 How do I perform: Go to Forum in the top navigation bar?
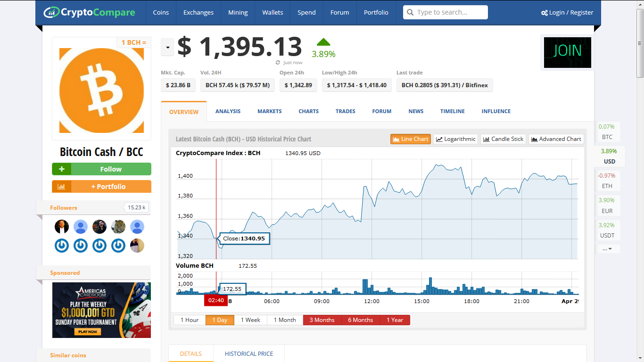[340, 13]
